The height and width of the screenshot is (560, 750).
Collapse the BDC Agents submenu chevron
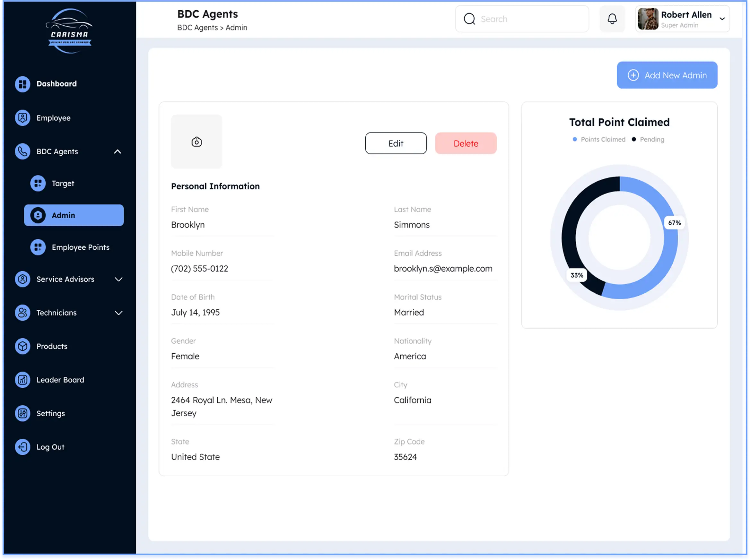coord(118,151)
